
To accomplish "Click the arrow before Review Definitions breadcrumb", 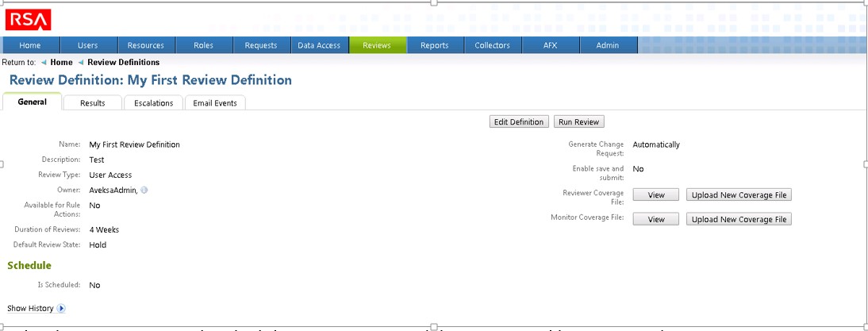I will pyautogui.click(x=81, y=63).
